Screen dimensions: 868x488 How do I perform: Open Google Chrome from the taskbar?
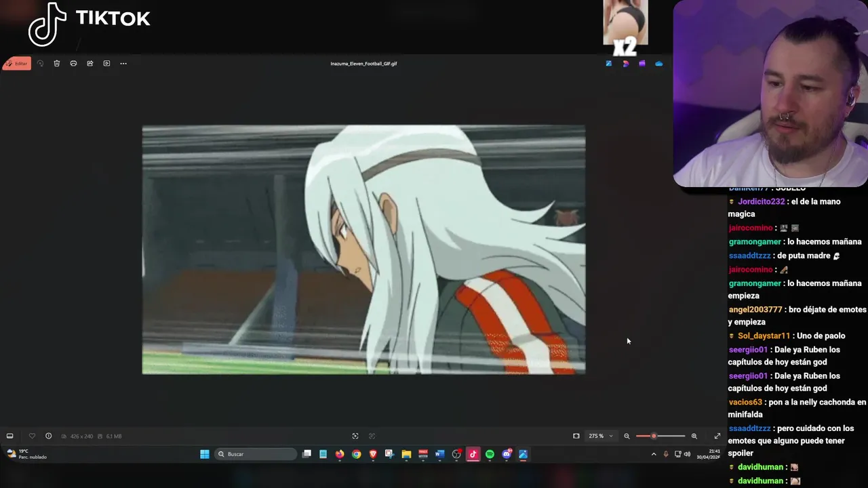(357, 454)
